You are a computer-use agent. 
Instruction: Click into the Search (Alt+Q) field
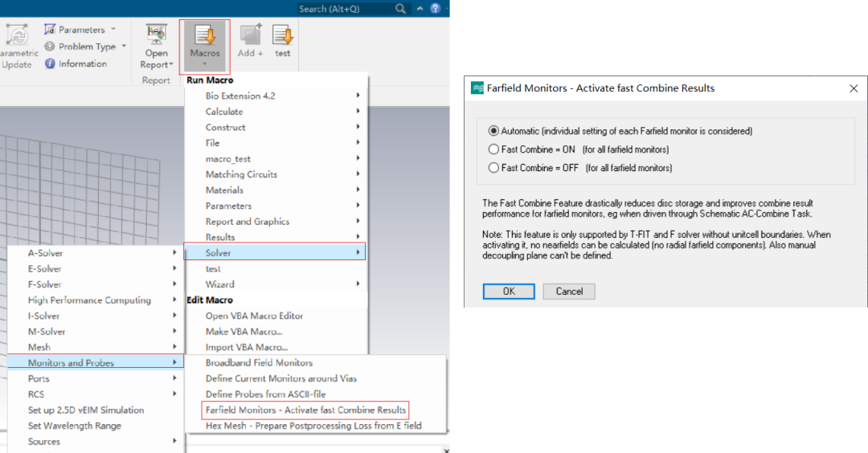[346, 9]
